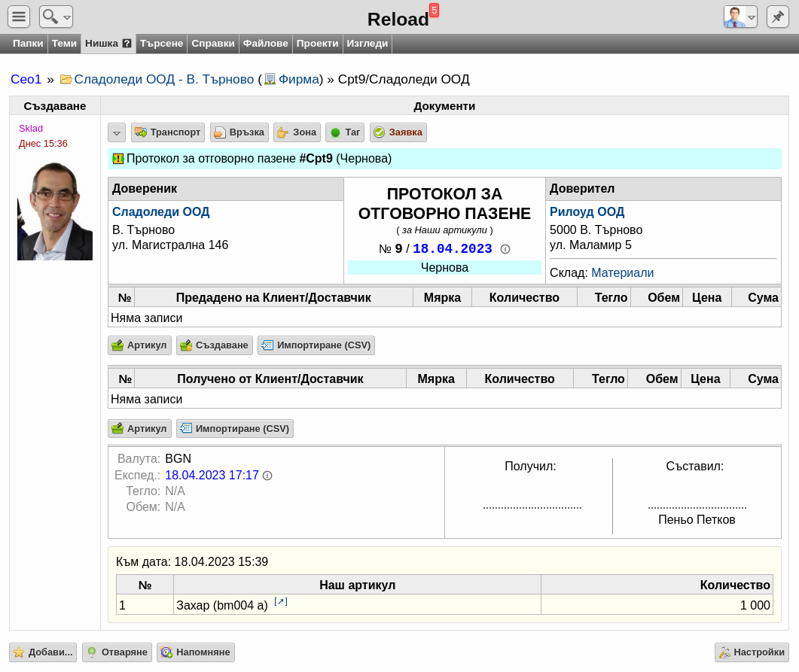This screenshot has height=672, width=799.
Task: Click Импортиране (CSV) under delivered items
Action: point(316,345)
